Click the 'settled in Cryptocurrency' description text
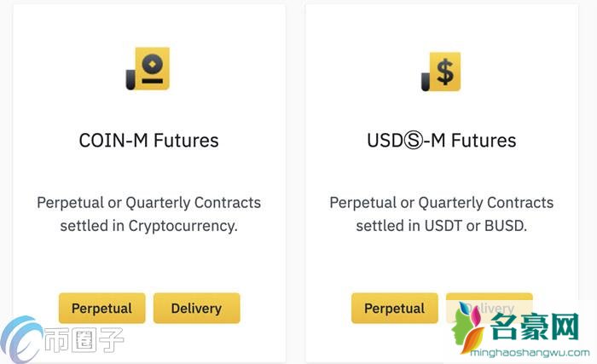Viewport: 597px width, 364px height. pos(149,226)
